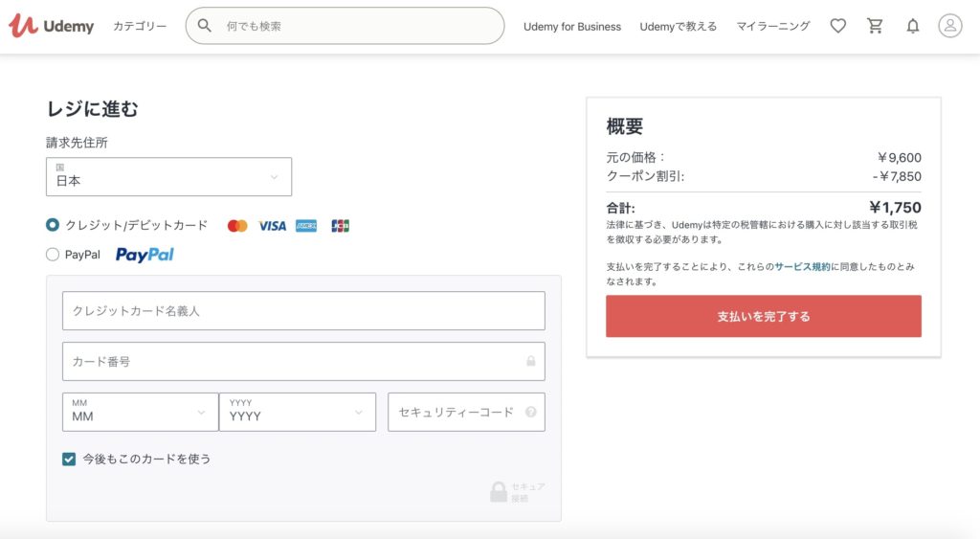Open the サービス規約 link
980x539 pixels.
(x=803, y=266)
